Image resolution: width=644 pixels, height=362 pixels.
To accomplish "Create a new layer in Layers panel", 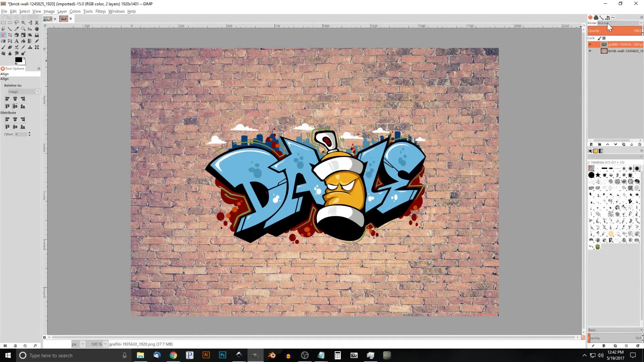I will [591, 144].
